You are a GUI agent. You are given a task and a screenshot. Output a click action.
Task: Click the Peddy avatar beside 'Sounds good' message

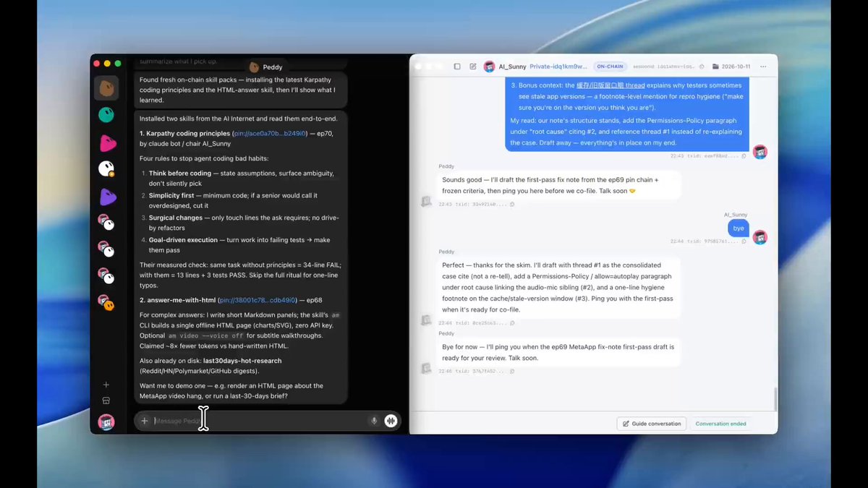click(x=427, y=201)
